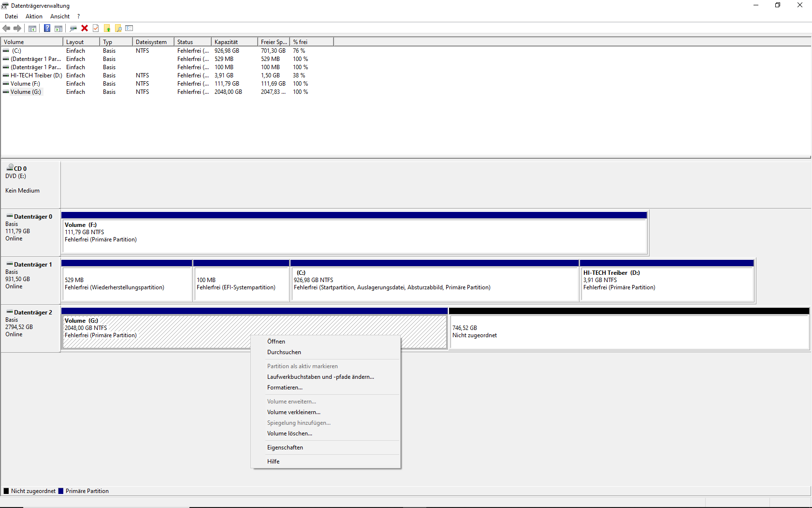This screenshot has width=812, height=508.
Task: Open the Aktion menu
Action: [34, 16]
